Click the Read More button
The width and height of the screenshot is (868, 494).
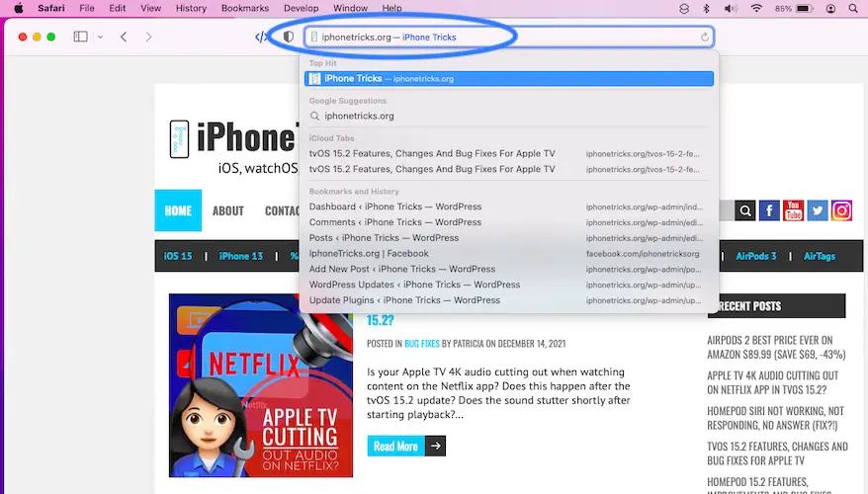(406, 446)
